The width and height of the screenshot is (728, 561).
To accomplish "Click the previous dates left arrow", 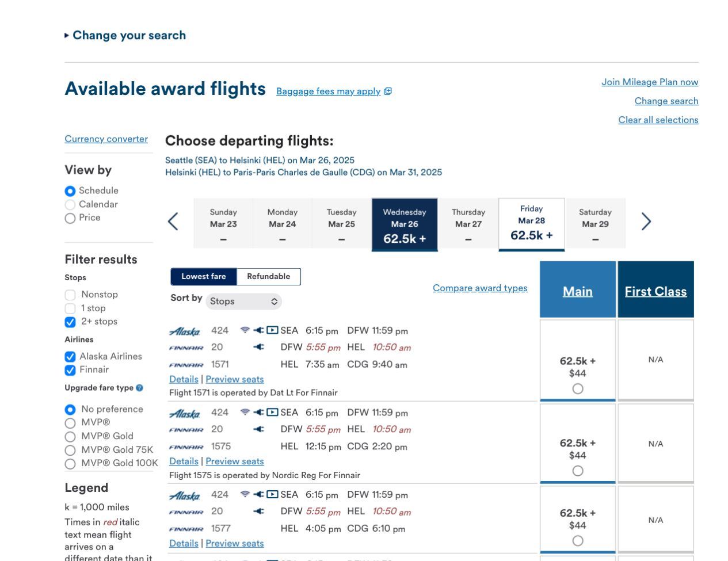I will click(x=173, y=222).
